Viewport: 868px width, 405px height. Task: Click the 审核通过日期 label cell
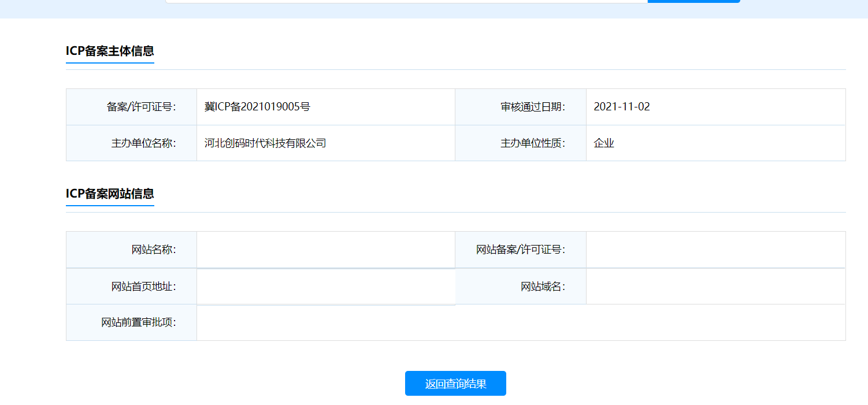coord(520,106)
